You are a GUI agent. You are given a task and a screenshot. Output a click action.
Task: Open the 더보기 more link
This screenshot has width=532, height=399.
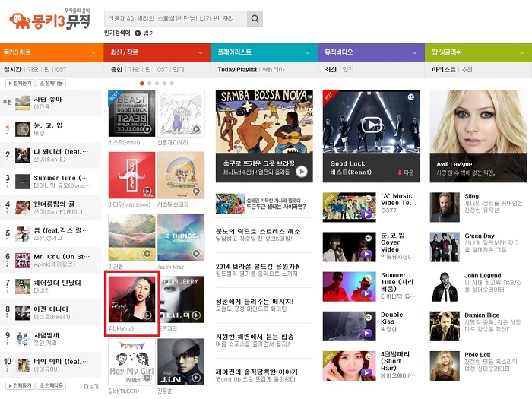pyautogui.click(x=90, y=386)
